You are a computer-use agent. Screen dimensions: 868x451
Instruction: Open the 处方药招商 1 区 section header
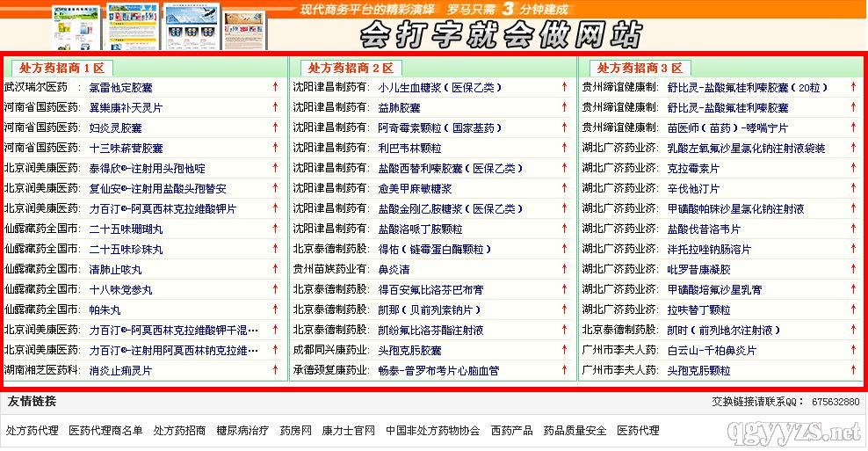point(61,68)
